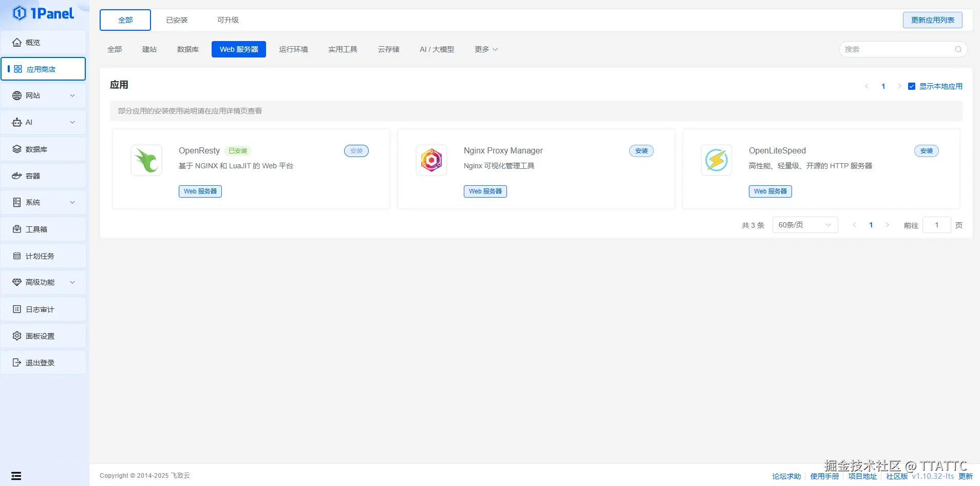Click the 应用商店 grid icon
The image size is (980, 486).
click(18, 69)
